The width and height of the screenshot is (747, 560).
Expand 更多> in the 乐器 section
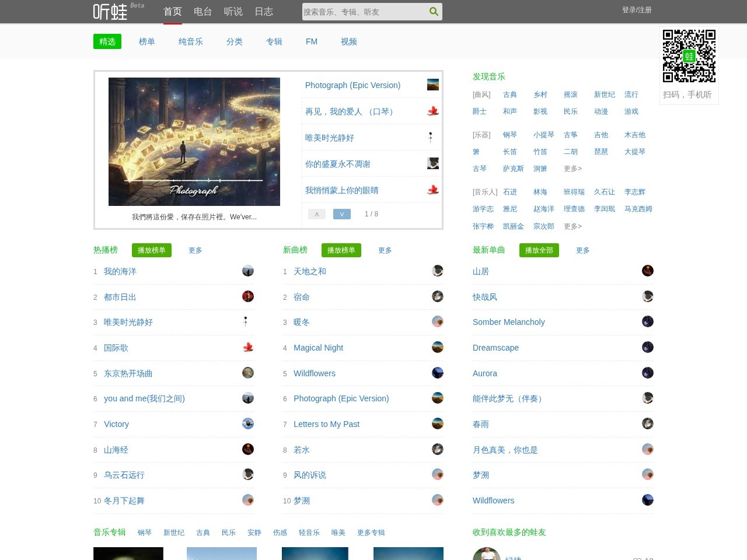coord(573,169)
